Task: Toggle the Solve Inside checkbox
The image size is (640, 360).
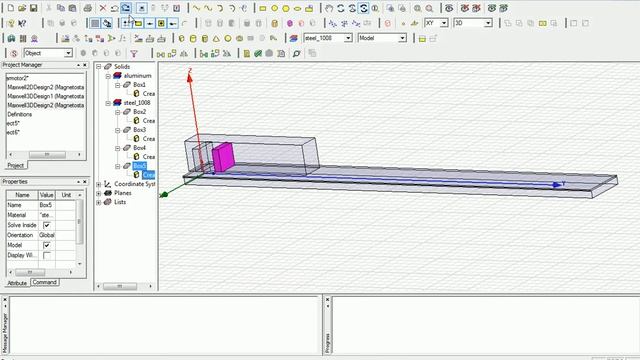Action: click(47, 225)
